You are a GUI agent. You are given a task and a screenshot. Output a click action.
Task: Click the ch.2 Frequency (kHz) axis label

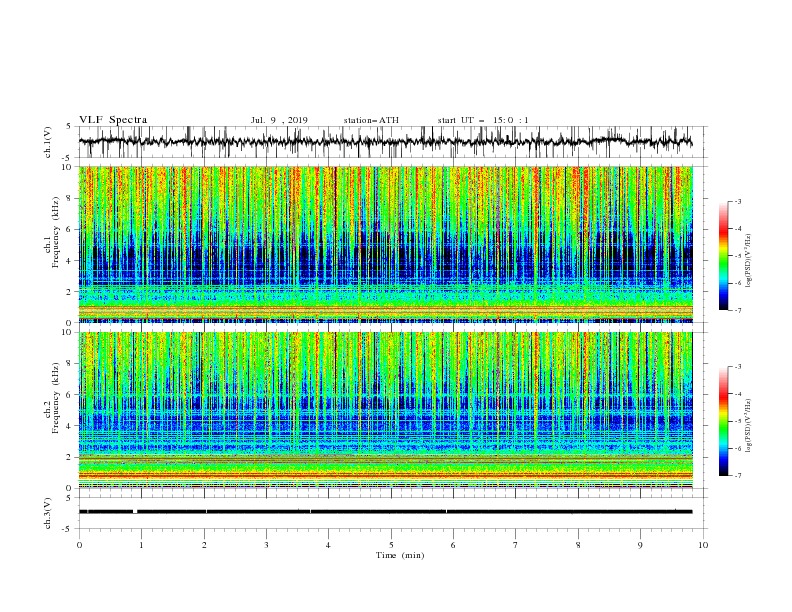[x=54, y=397]
